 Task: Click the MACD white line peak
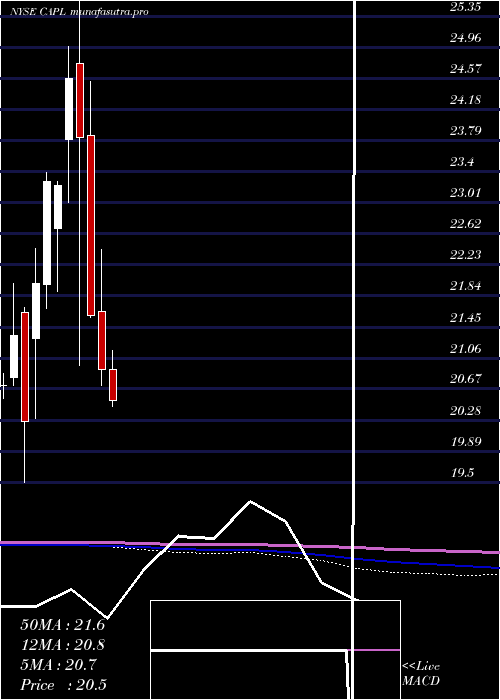pos(250,501)
